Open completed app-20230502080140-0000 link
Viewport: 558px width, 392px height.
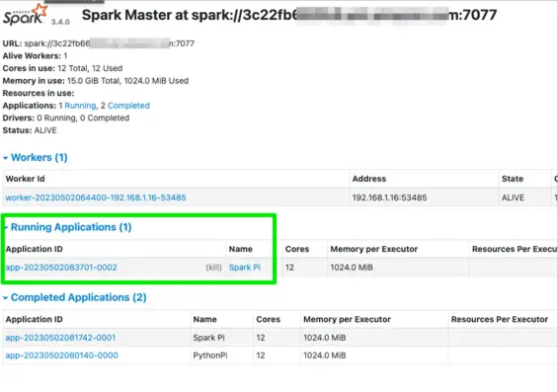[61, 355]
